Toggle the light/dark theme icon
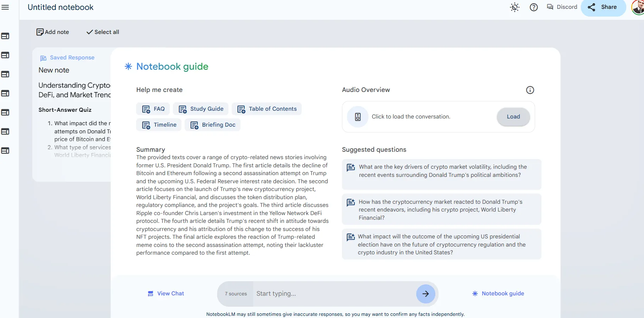 point(515,7)
